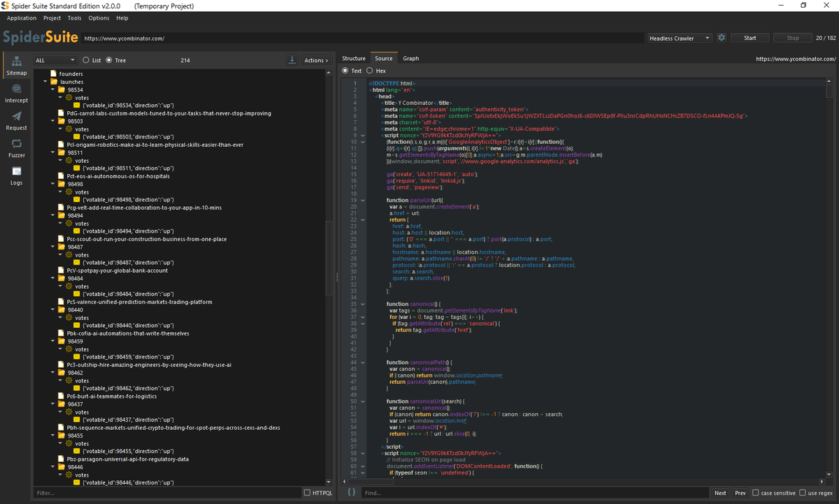This screenshot has width=839, height=504.
Task: Click the Stop crawl button
Action: (793, 38)
